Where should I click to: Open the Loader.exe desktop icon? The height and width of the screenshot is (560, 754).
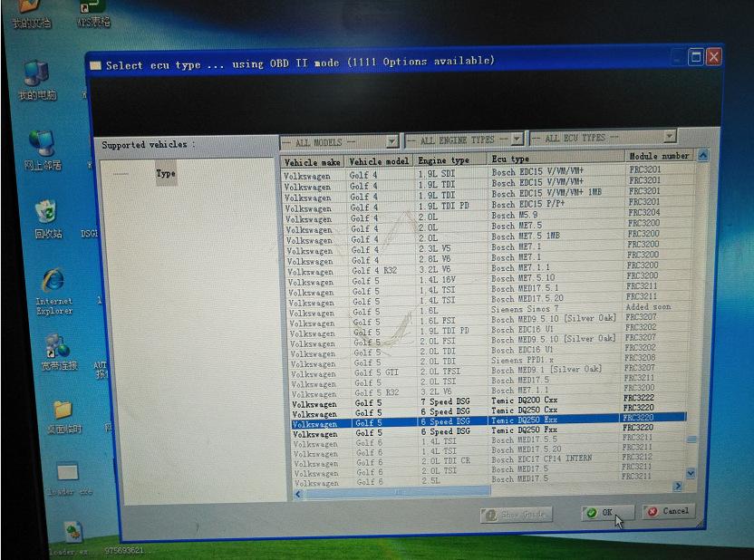tap(72, 533)
